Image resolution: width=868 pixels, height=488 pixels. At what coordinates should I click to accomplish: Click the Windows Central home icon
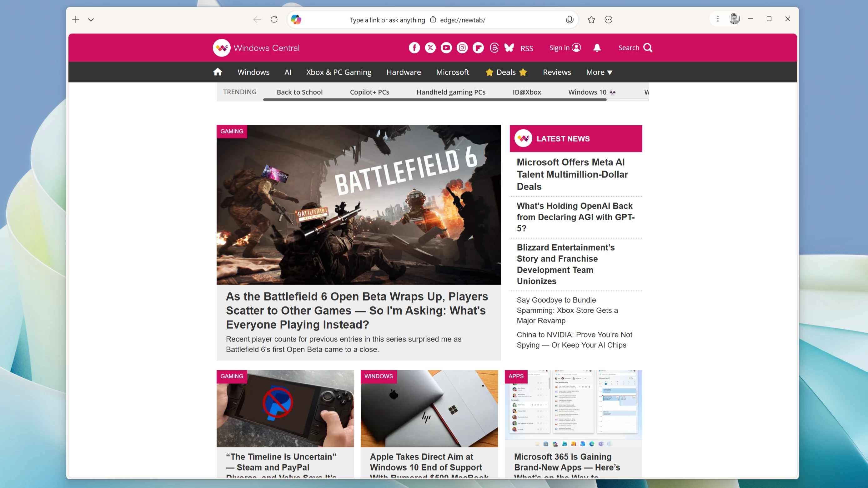coord(218,72)
